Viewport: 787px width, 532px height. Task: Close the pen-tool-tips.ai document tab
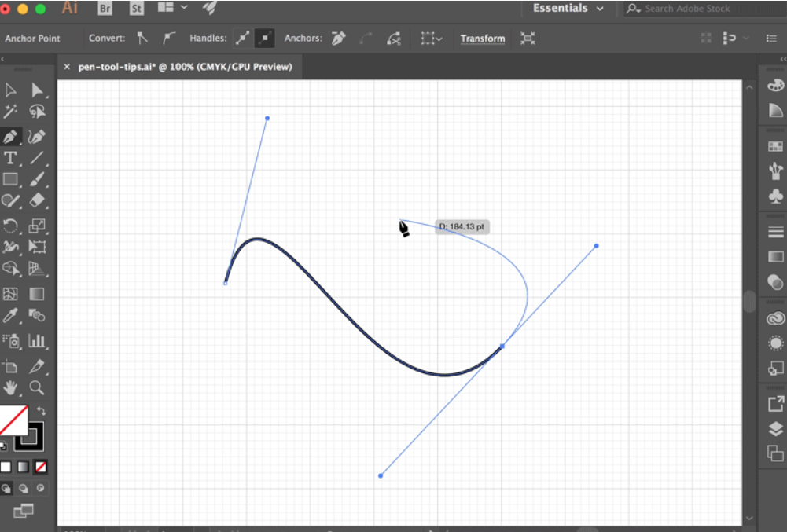(67, 67)
